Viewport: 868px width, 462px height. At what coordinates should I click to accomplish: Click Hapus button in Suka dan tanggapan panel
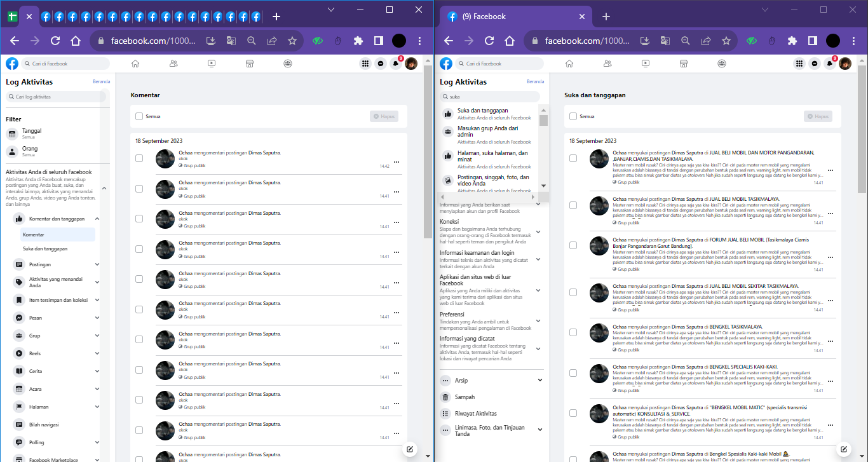(818, 116)
